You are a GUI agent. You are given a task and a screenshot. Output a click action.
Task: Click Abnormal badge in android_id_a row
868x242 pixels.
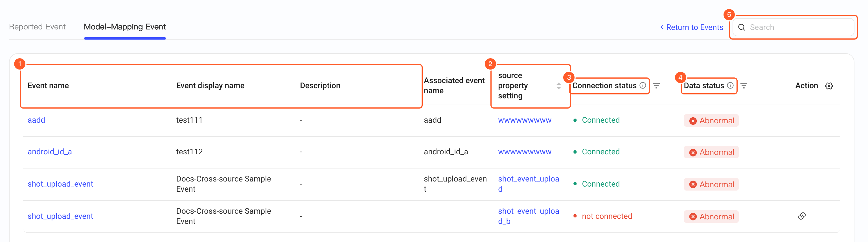(x=711, y=152)
